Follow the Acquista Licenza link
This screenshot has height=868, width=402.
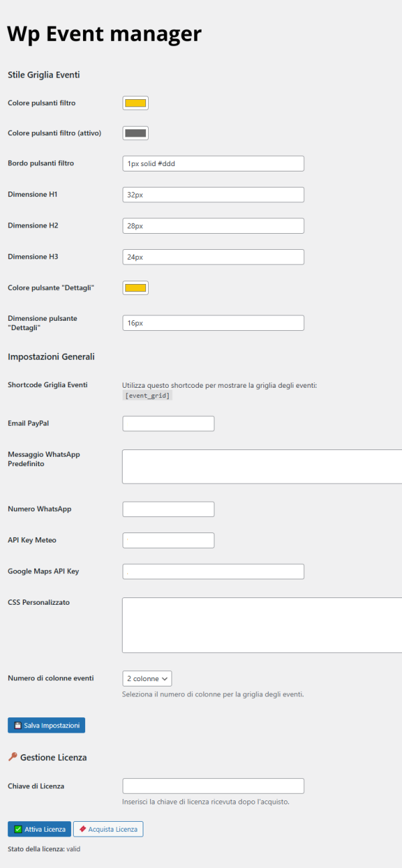[x=108, y=829]
